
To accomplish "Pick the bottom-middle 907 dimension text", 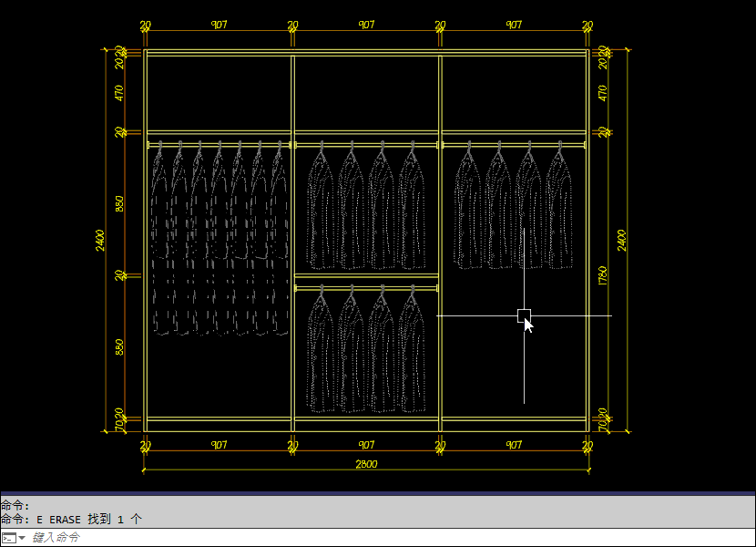I will point(366,445).
